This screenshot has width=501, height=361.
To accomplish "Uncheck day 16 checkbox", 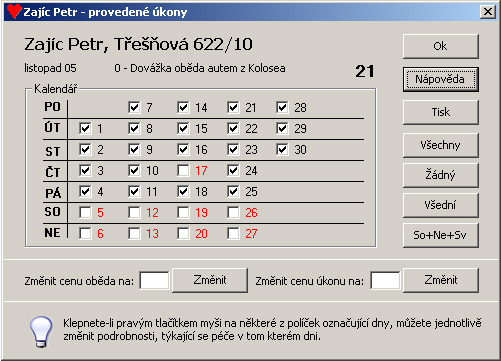I will (x=183, y=149).
